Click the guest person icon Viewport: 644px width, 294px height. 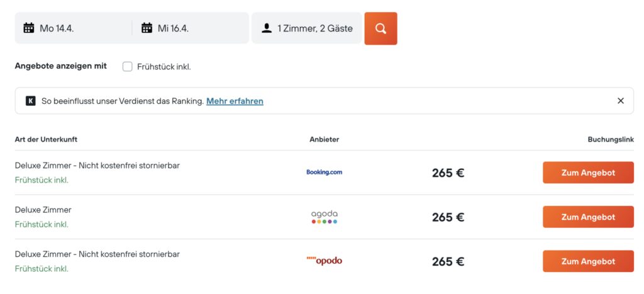pos(267,28)
